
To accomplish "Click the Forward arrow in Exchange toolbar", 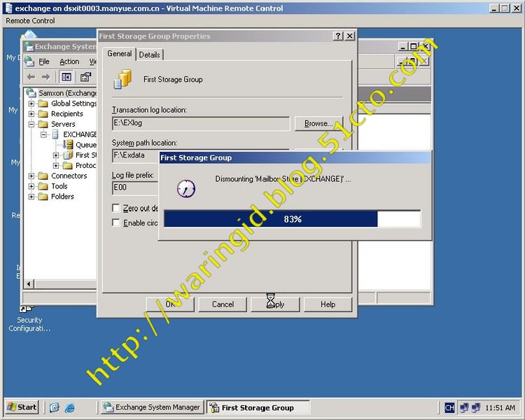I will 45,77.
